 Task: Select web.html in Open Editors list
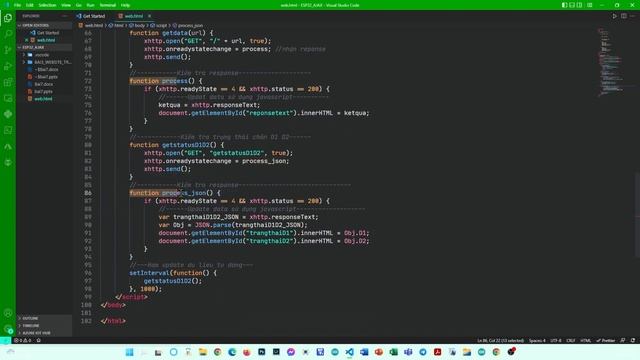(x=44, y=40)
